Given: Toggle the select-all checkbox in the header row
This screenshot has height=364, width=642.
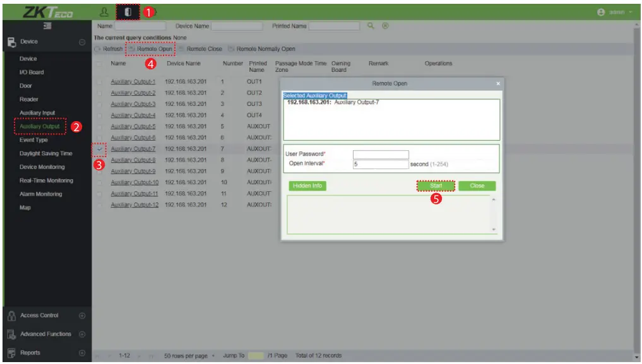Looking at the screenshot, I should (99, 66).
